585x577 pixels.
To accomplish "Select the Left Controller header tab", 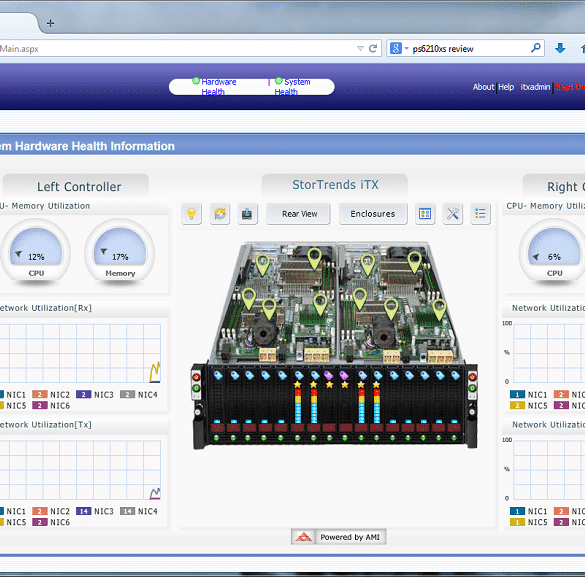I will pyautogui.click(x=76, y=186).
